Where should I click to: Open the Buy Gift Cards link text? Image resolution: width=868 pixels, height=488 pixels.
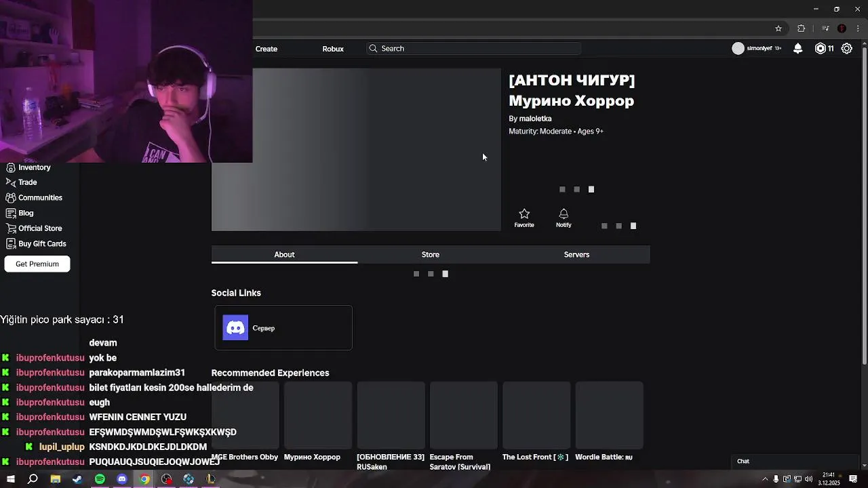click(42, 243)
